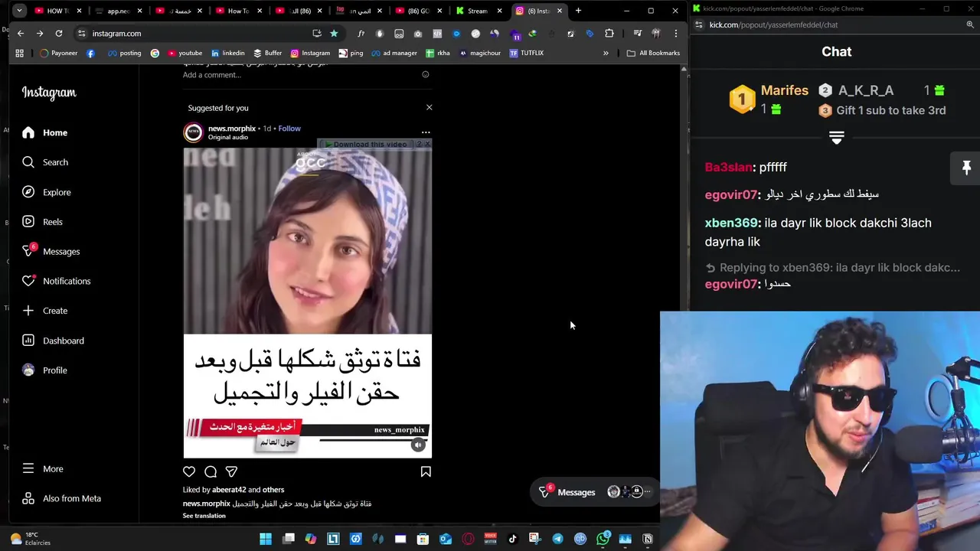Open the Buffer bookmark
The width and height of the screenshot is (980, 551).
(x=267, y=53)
